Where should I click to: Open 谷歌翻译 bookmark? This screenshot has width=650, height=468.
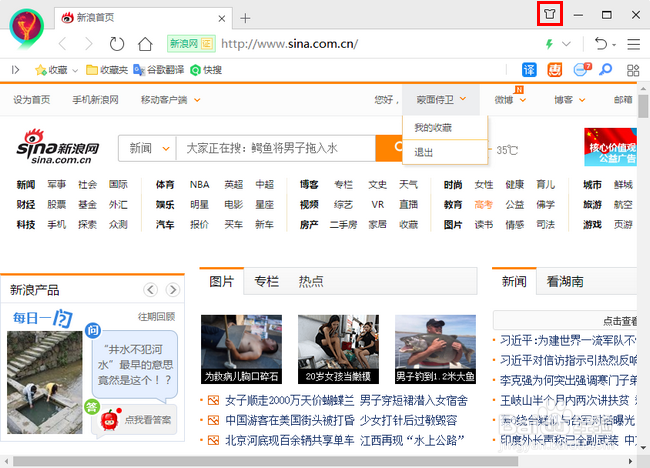pyautogui.click(x=158, y=70)
